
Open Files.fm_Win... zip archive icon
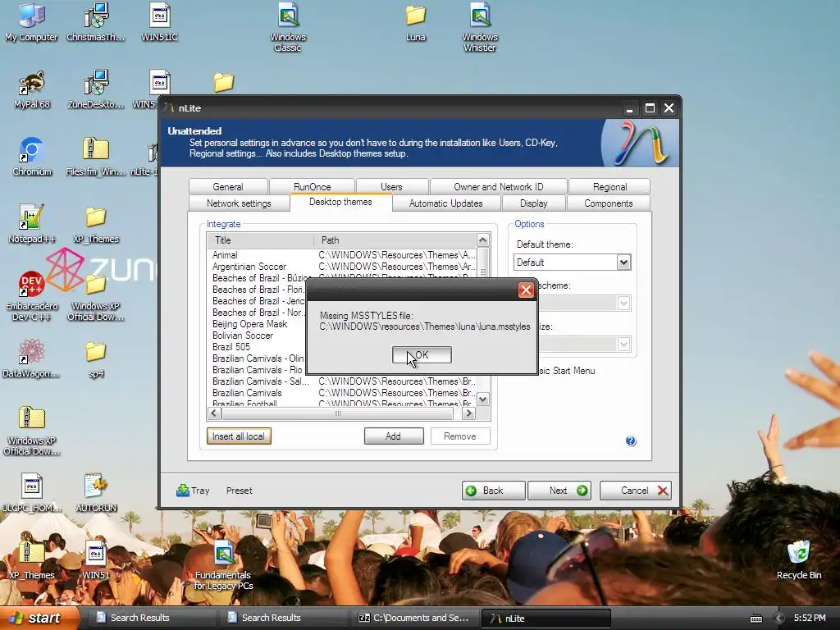click(x=96, y=157)
